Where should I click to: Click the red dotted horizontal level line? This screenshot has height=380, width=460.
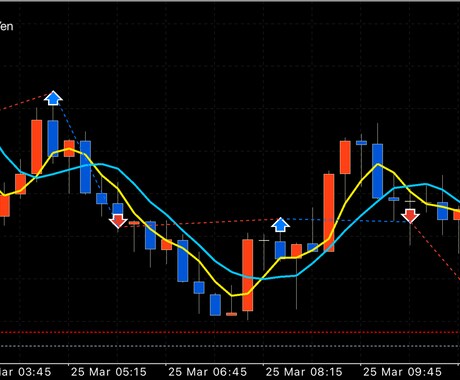(230, 332)
